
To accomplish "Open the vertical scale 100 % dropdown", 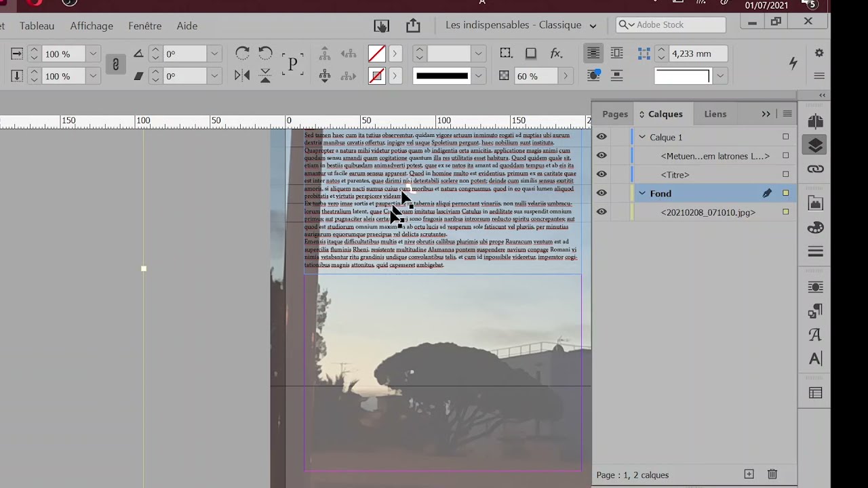I will pos(93,76).
